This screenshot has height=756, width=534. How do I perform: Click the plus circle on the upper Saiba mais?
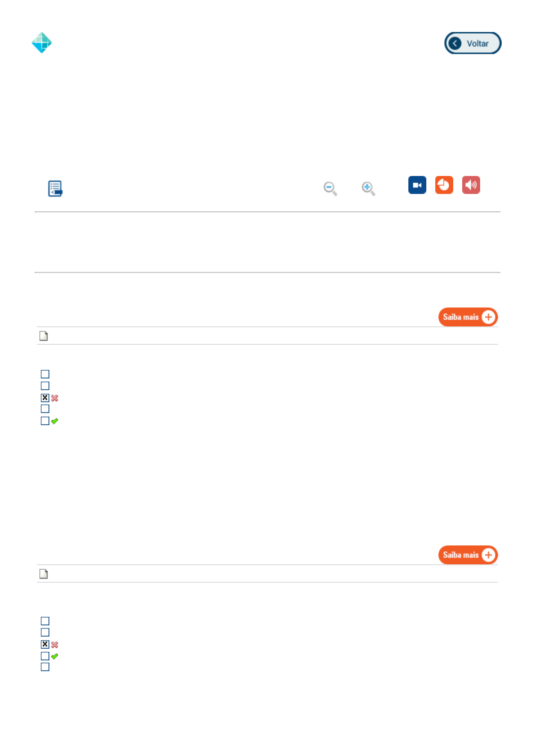pyautogui.click(x=488, y=317)
